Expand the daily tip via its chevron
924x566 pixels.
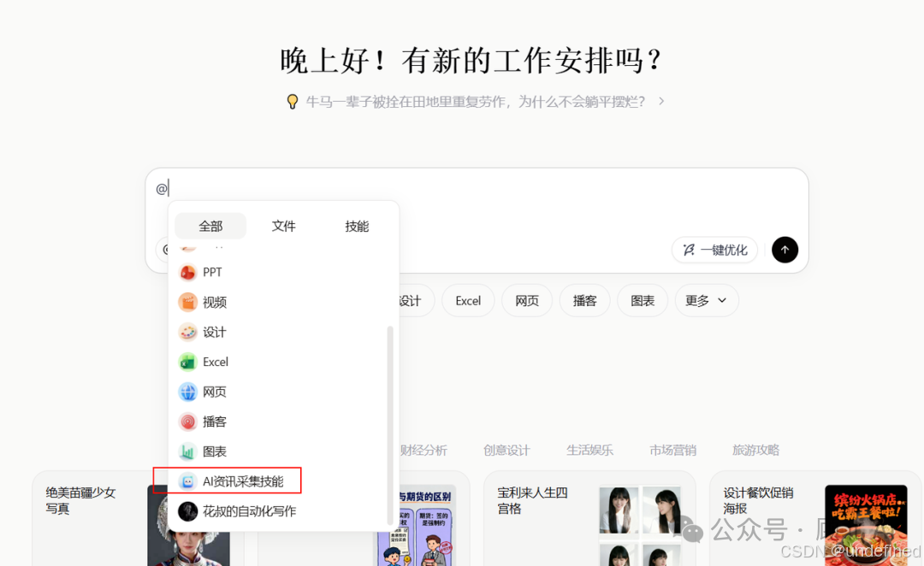pyautogui.click(x=660, y=100)
